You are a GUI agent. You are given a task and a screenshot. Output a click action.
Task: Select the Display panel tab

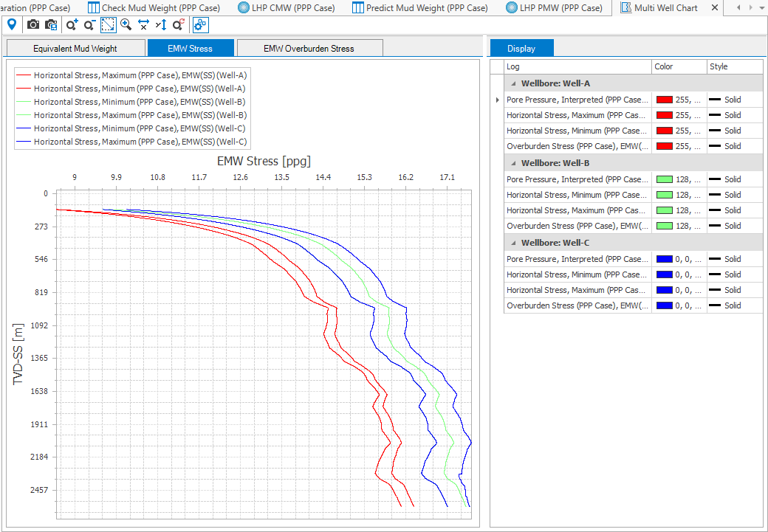(x=521, y=49)
